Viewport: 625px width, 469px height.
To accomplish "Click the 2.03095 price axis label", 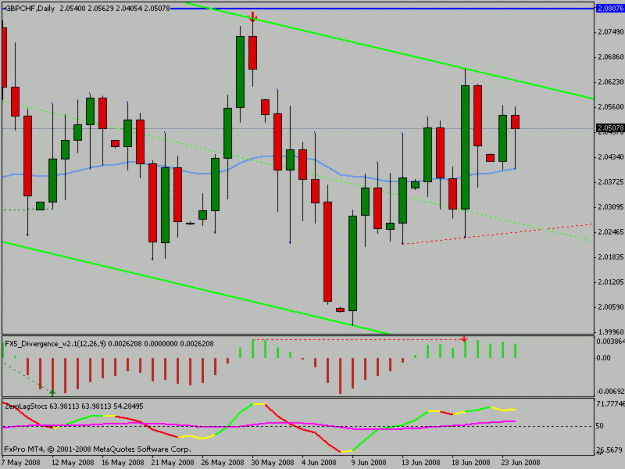I will (x=611, y=207).
